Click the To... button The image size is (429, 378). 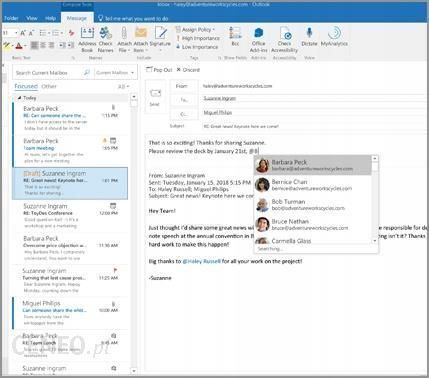pyautogui.click(x=184, y=100)
